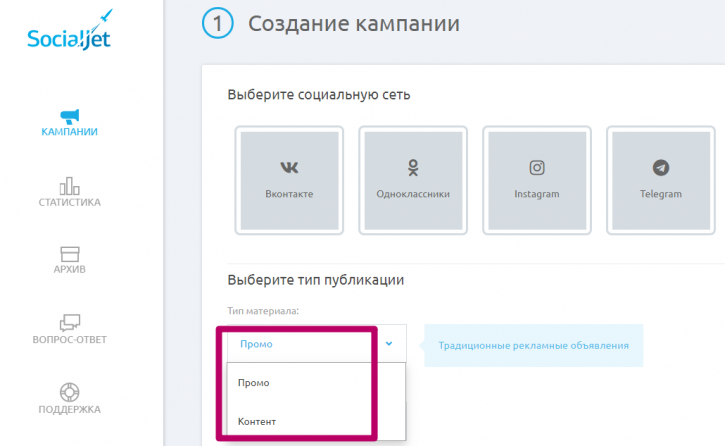Screen dimensions: 725x446
Task: Choose the Instagram network card
Action: coord(537,180)
